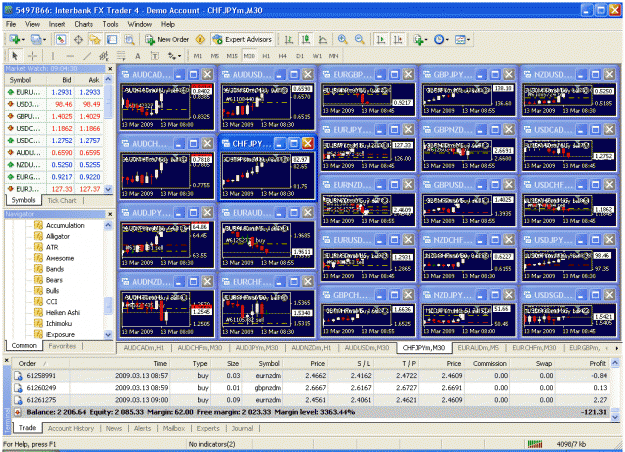Click the Zoom In magnifier icon

[x=342, y=39]
